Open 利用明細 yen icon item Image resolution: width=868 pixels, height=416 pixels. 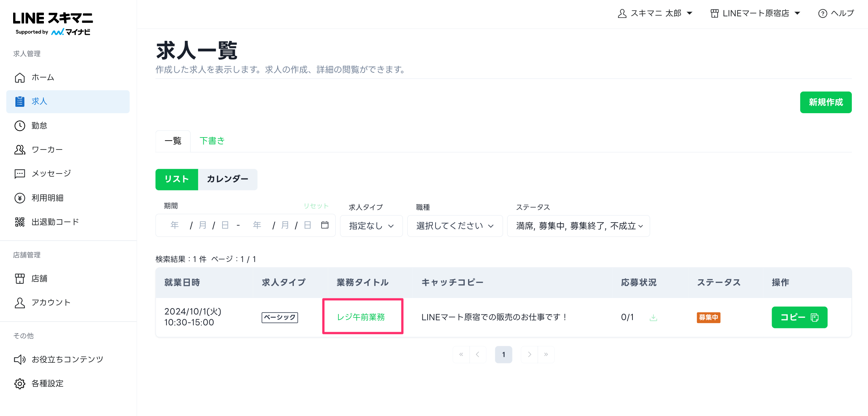20,198
